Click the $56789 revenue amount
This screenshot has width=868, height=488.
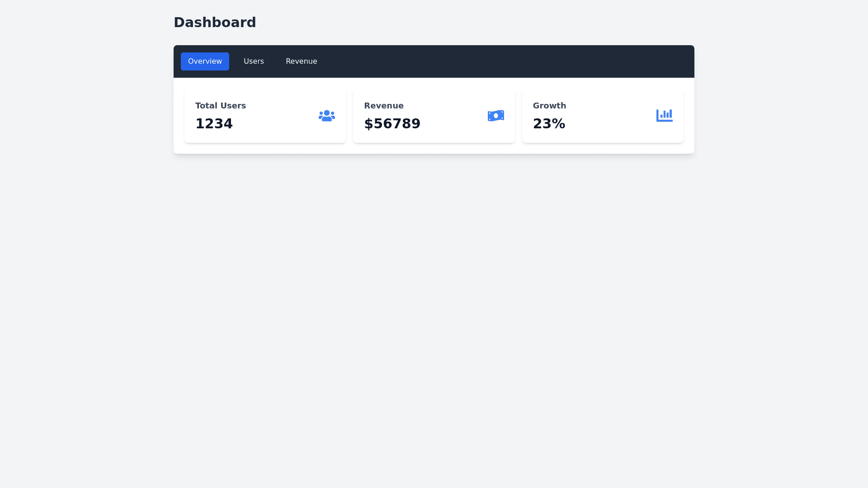point(392,123)
